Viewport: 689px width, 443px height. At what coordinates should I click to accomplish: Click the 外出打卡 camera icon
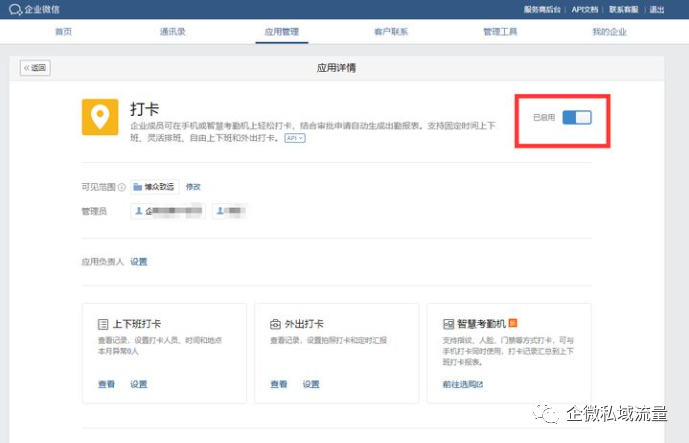point(275,325)
